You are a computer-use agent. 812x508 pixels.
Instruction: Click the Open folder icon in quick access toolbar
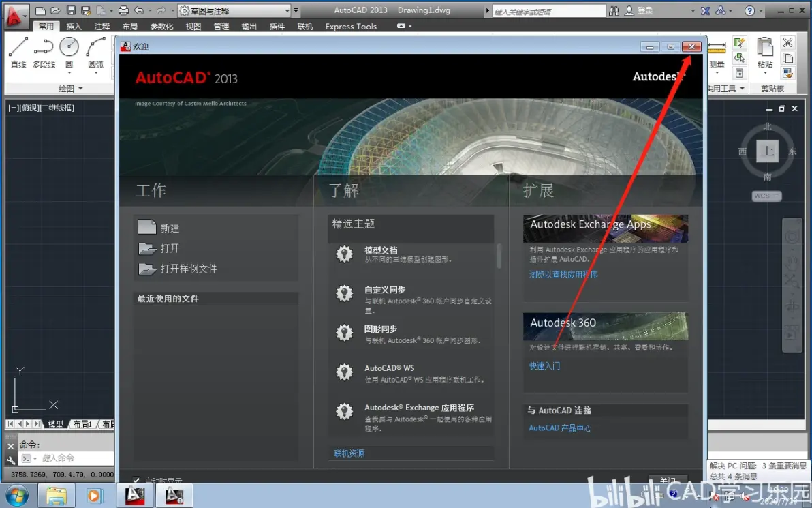[x=55, y=10]
